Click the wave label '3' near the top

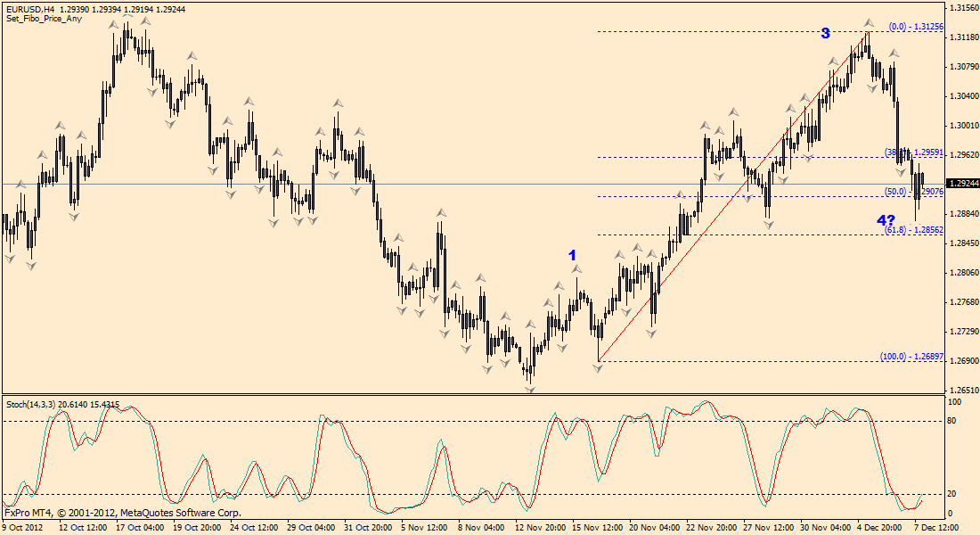(x=825, y=33)
